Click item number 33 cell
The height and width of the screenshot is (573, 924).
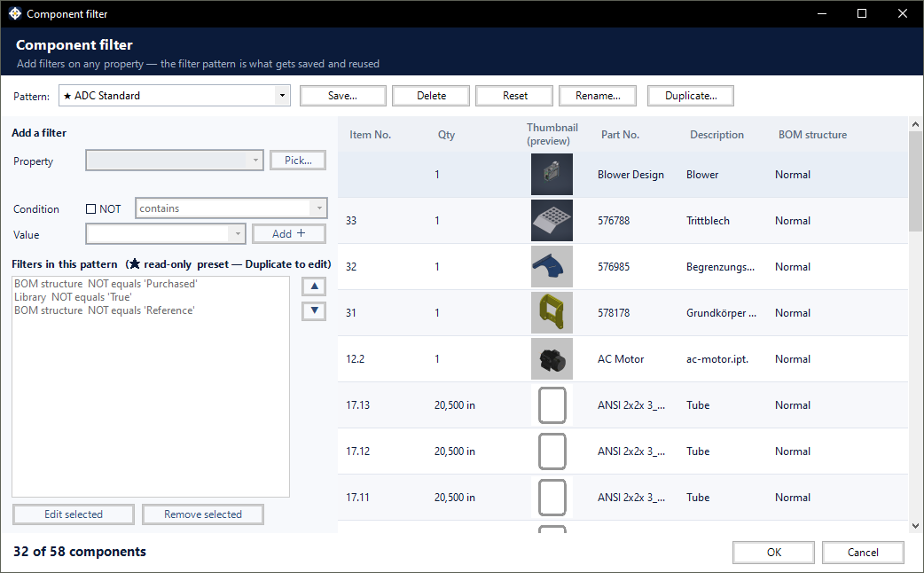[x=351, y=221]
